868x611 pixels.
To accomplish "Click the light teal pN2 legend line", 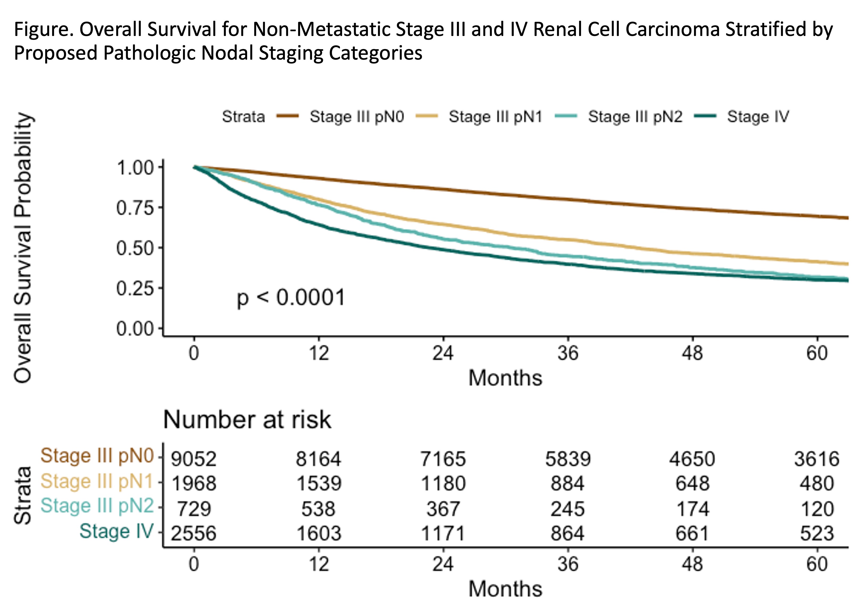I will tap(566, 116).
